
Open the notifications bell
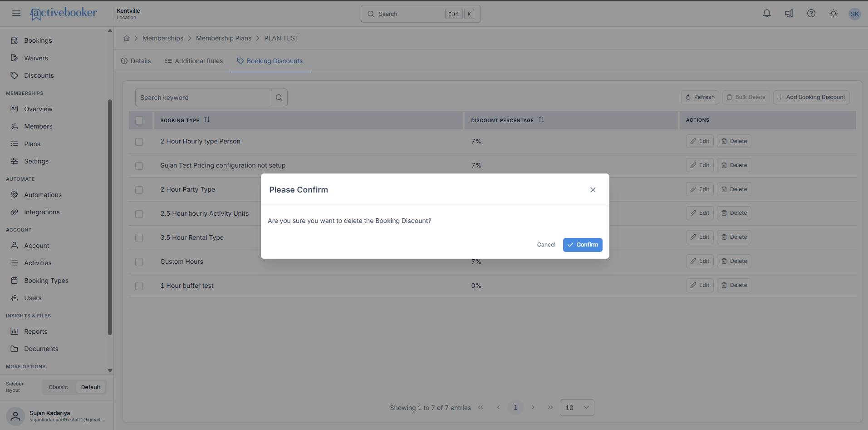[767, 14]
